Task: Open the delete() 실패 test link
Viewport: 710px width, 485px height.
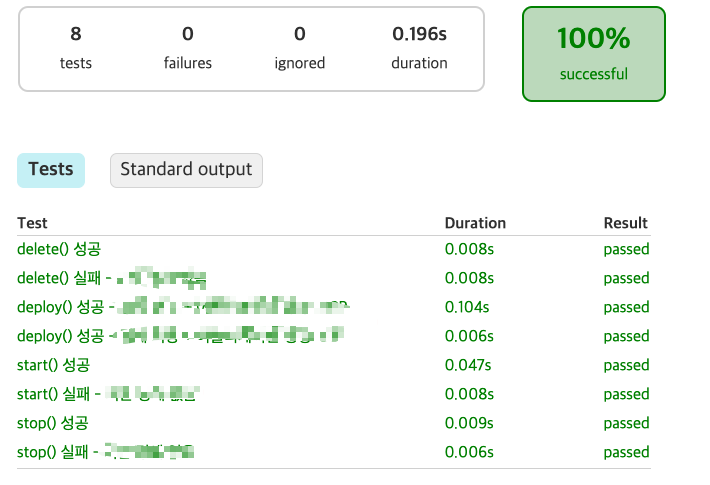Action: pos(111,278)
